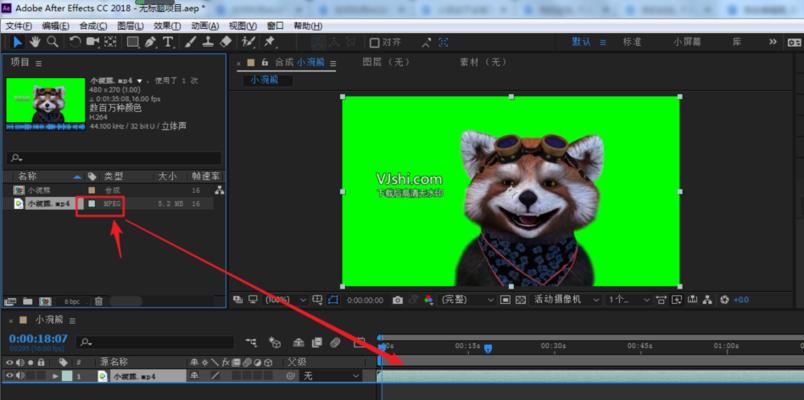Image resolution: width=804 pixels, height=400 pixels.
Task: Open the show channel RGB icon
Action: pyautogui.click(x=429, y=300)
